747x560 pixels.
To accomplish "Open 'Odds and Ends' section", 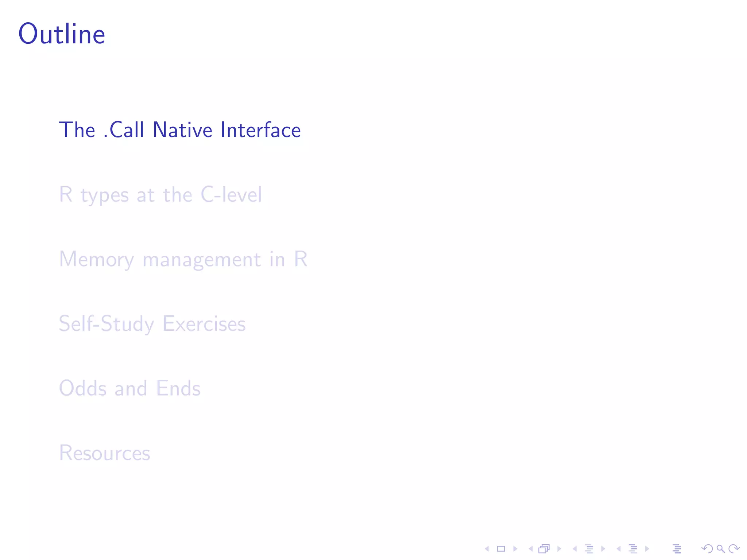I will (130, 388).
